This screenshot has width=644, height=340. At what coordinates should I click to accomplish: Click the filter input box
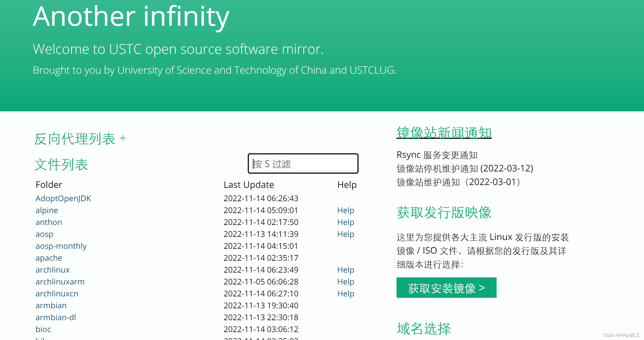303,163
